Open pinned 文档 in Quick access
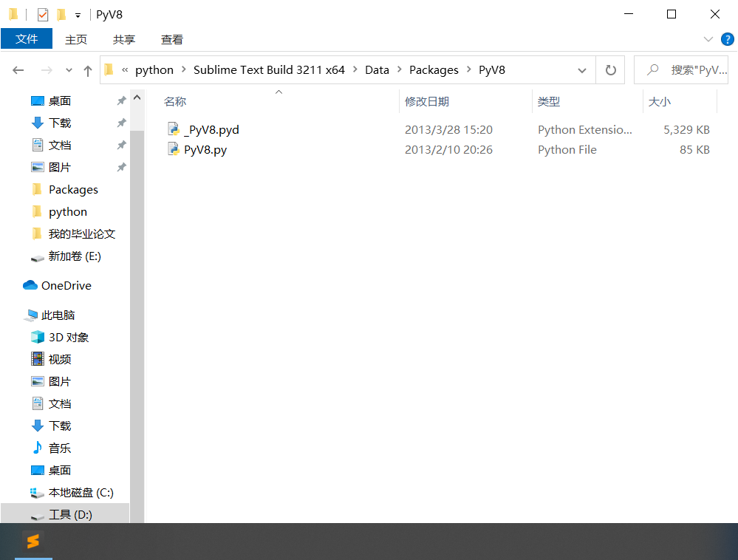This screenshot has height=560, width=738. coord(60,145)
